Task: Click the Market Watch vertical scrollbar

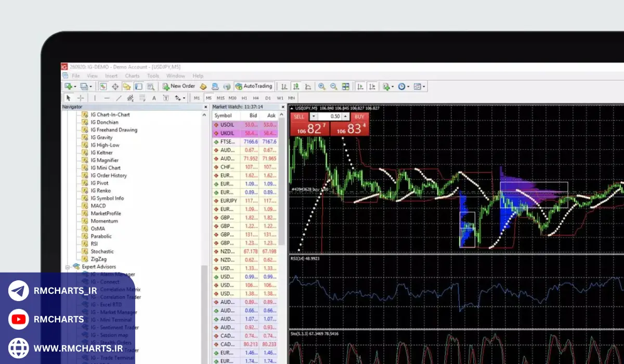Action: point(282,182)
